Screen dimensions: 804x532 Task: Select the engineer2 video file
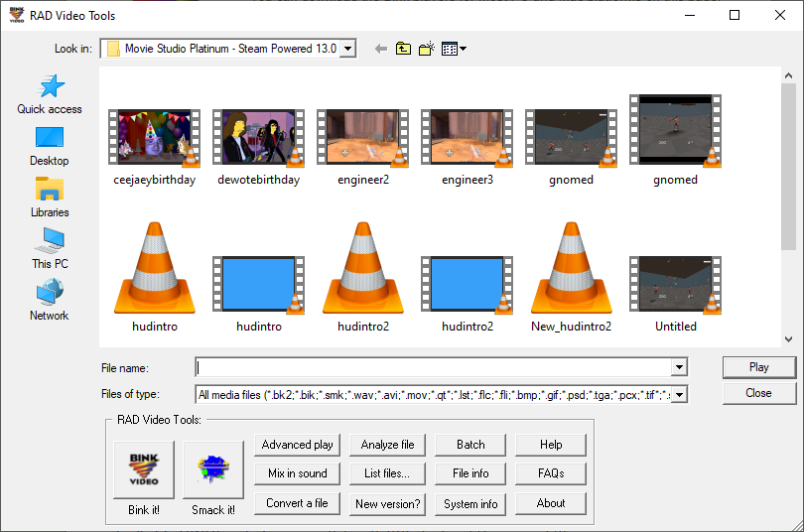click(363, 147)
